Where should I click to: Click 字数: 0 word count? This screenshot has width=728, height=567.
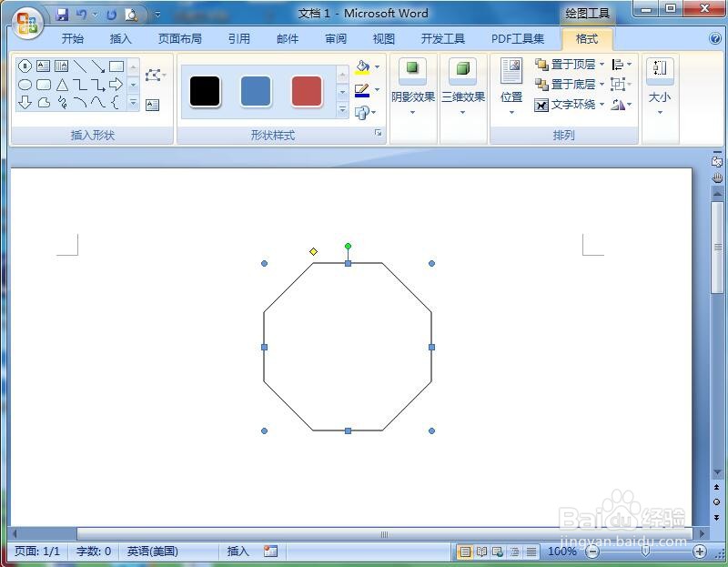(94, 552)
